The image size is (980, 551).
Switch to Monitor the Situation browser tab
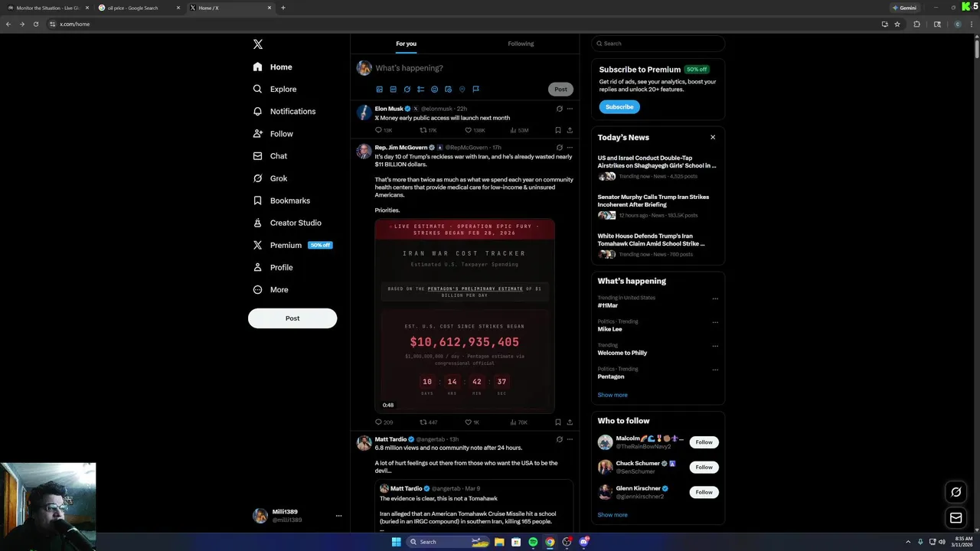pos(47,8)
